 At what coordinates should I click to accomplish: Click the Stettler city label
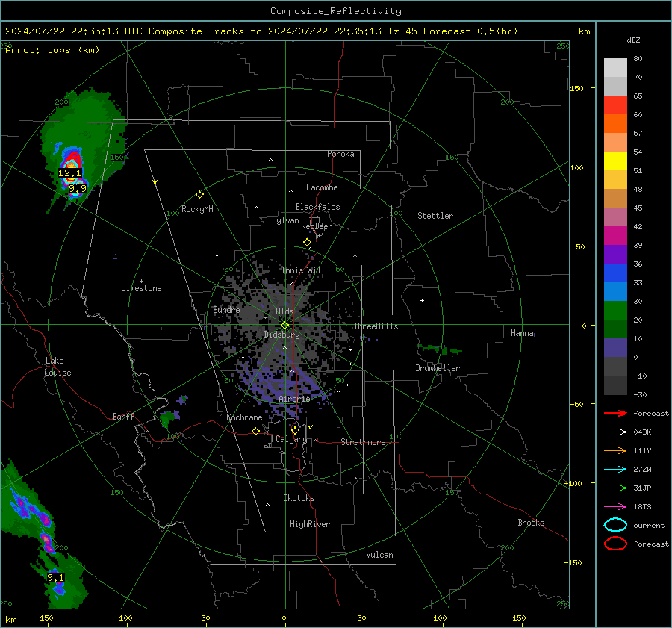coord(435,216)
